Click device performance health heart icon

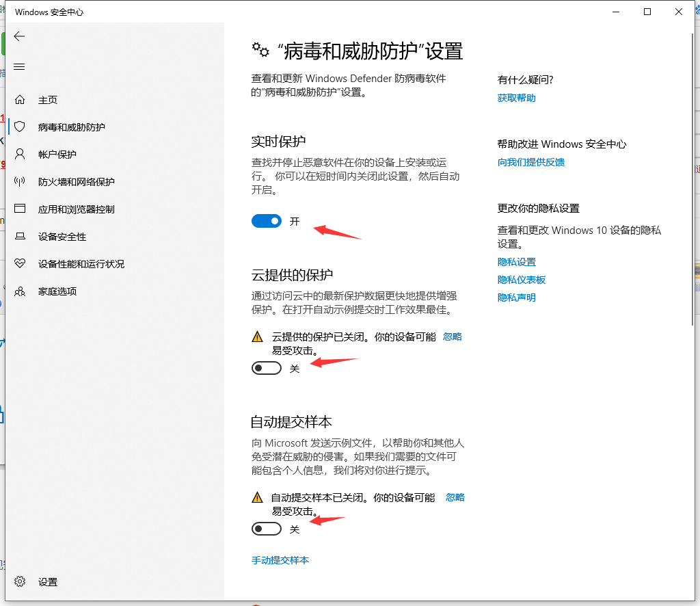pos(20,264)
